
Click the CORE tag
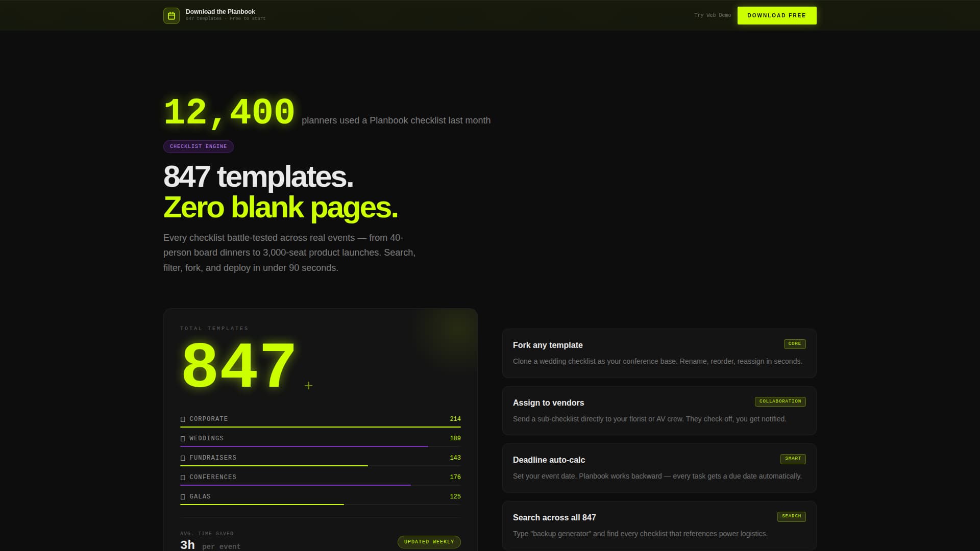(x=795, y=344)
